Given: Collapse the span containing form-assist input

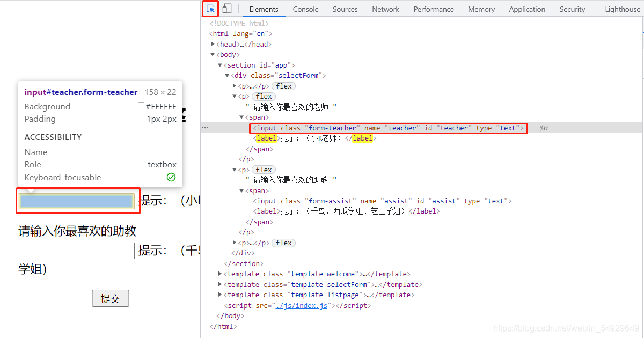Looking at the screenshot, I should point(241,190).
